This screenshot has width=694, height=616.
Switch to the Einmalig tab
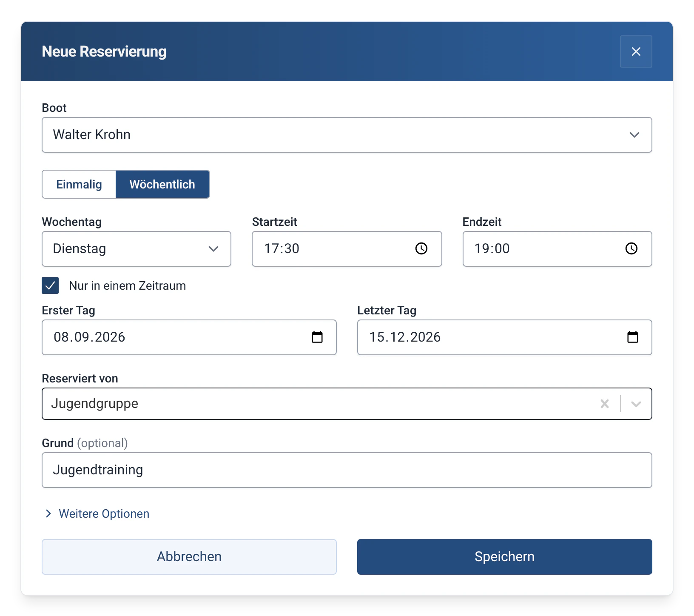[79, 184]
